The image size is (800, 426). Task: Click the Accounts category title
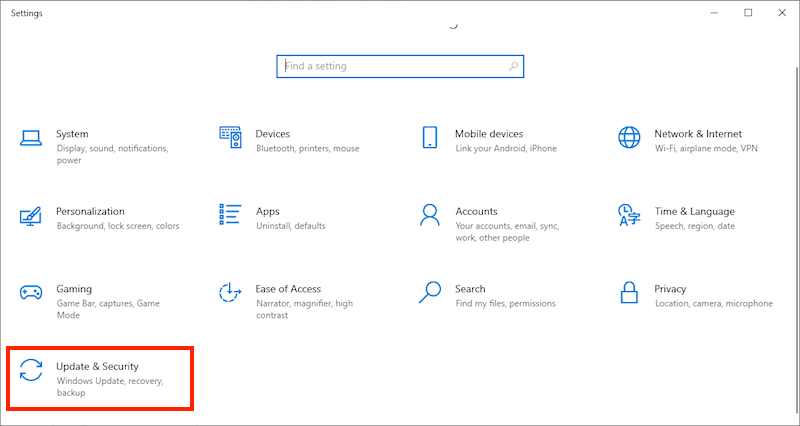pyautogui.click(x=476, y=212)
